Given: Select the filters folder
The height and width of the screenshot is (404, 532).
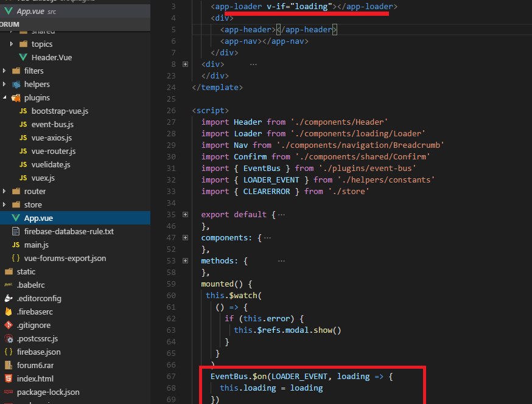Looking at the screenshot, I should (34, 71).
